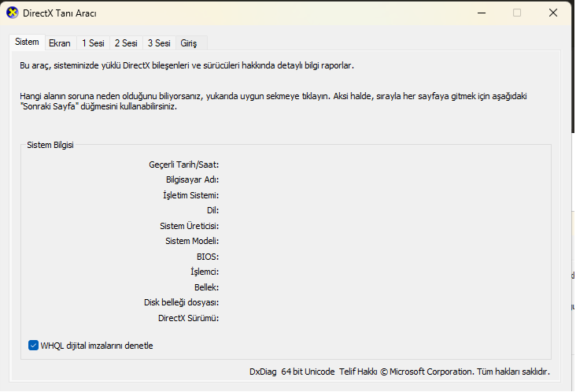Click the Dil label
Image resolution: width=576 pixels, height=392 pixels.
coord(212,210)
